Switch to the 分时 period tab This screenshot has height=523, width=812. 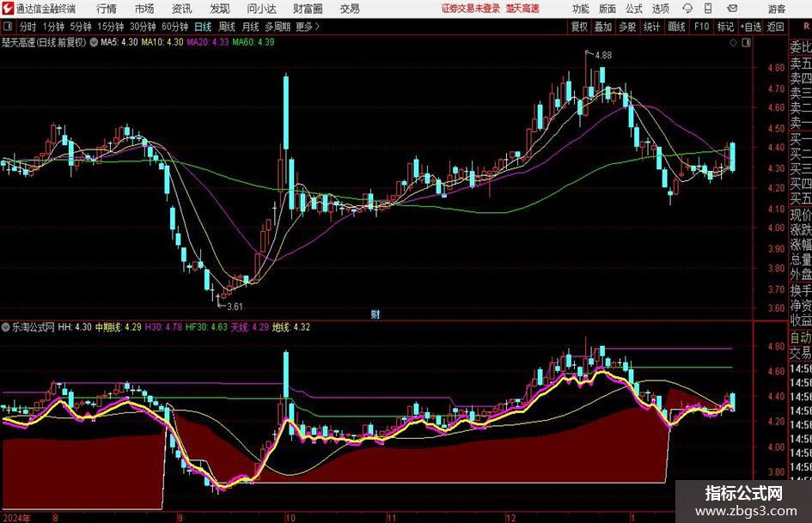tap(27, 27)
